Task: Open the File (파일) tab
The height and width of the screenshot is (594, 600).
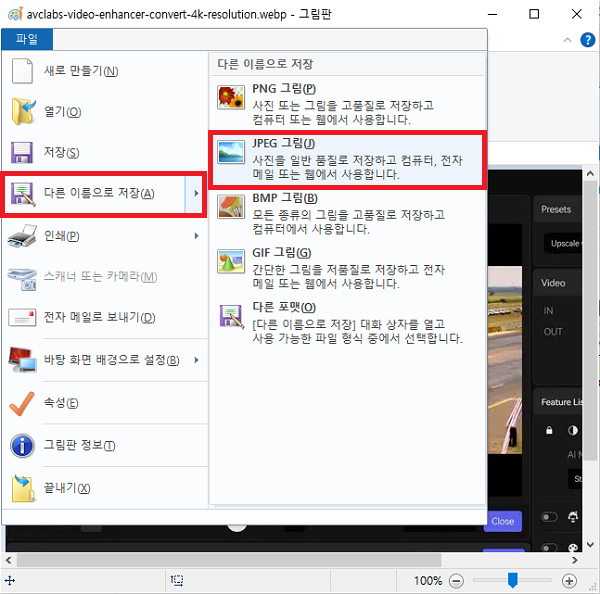Action: click(27, 39)
